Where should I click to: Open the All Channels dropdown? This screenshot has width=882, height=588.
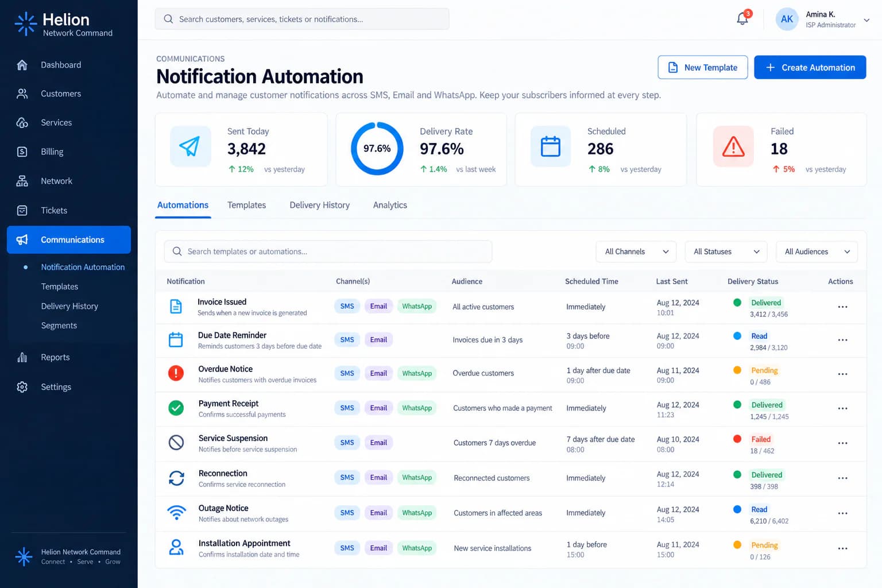(636, 252)
